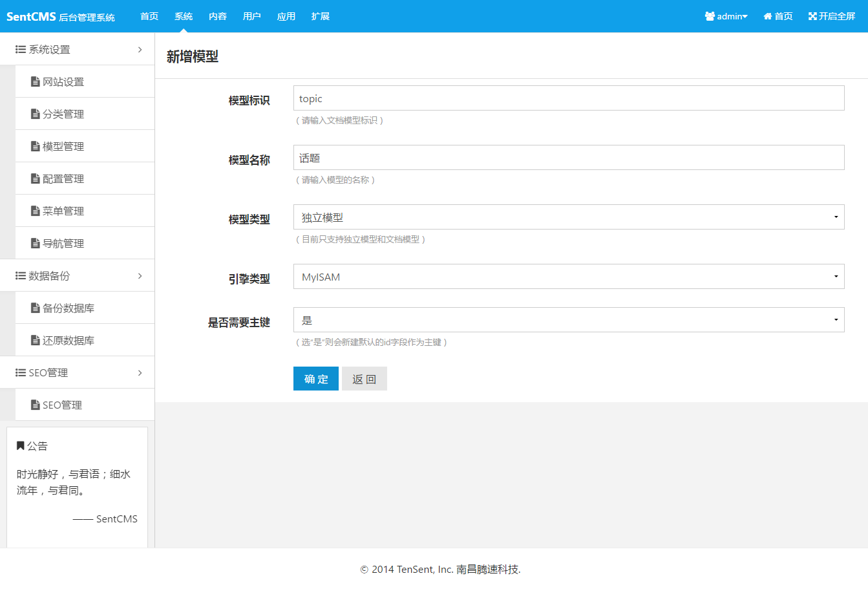Open the 扩展 top navigation menu
Viewport: 868px width, 589px height.
pyautogui.click(x=320, y=16)
